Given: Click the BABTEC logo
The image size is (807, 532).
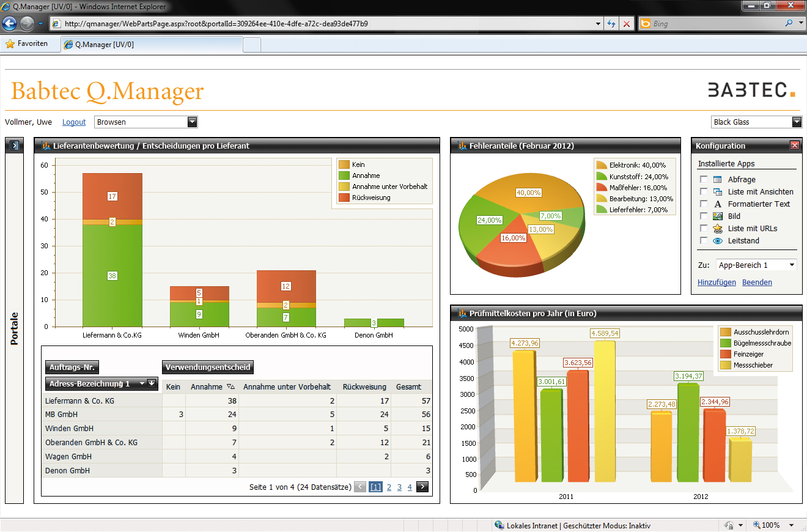Looking at the screenshot, I should [x=751, y=89].
